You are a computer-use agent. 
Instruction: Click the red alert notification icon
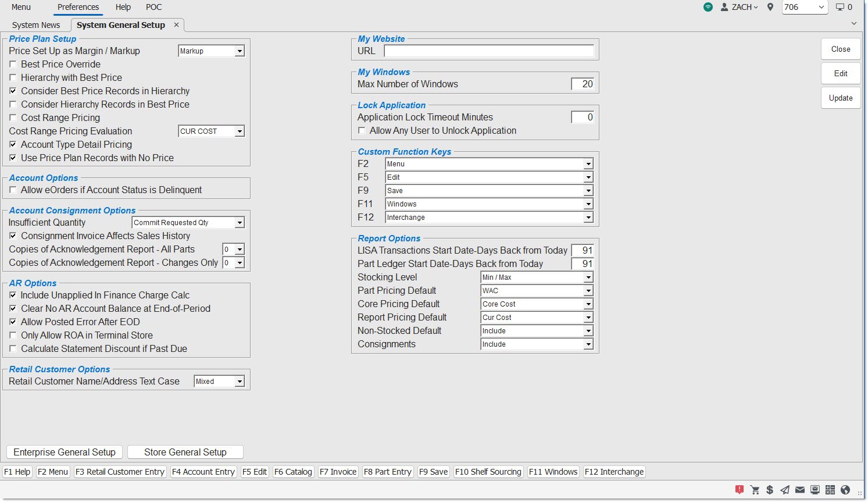coord(740,490)
